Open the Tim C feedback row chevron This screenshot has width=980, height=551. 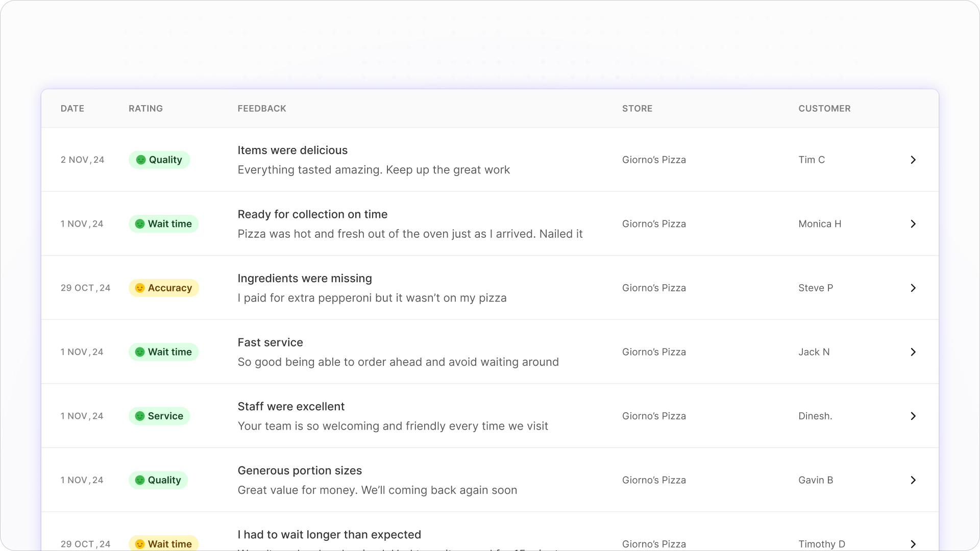(913, 160)
